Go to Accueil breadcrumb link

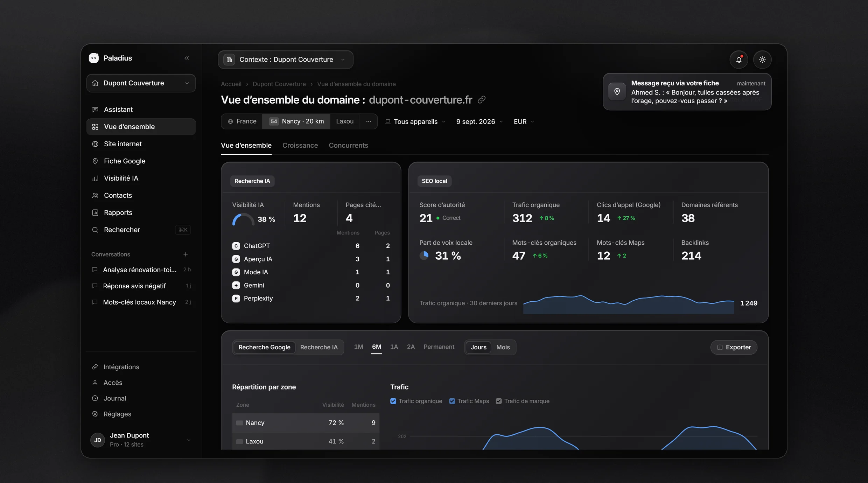[x=231, y=84]
